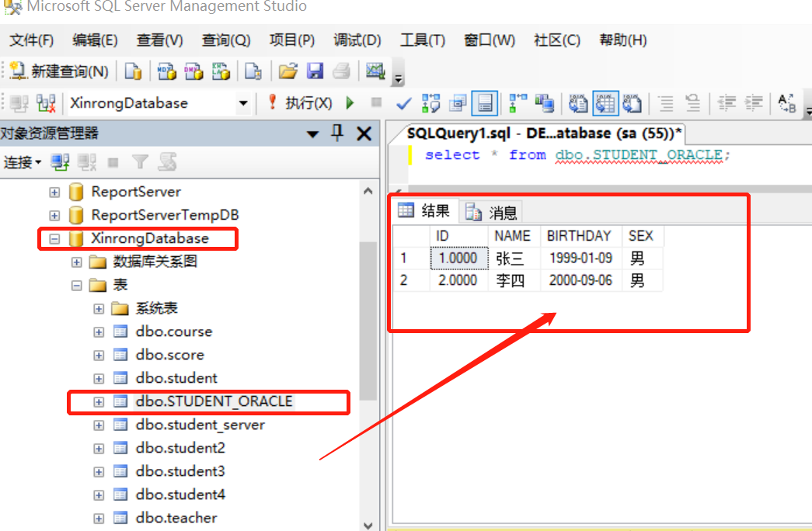Switch output to Results to Text
Viewport: 812px width, 531px height.
click(578, 103)
